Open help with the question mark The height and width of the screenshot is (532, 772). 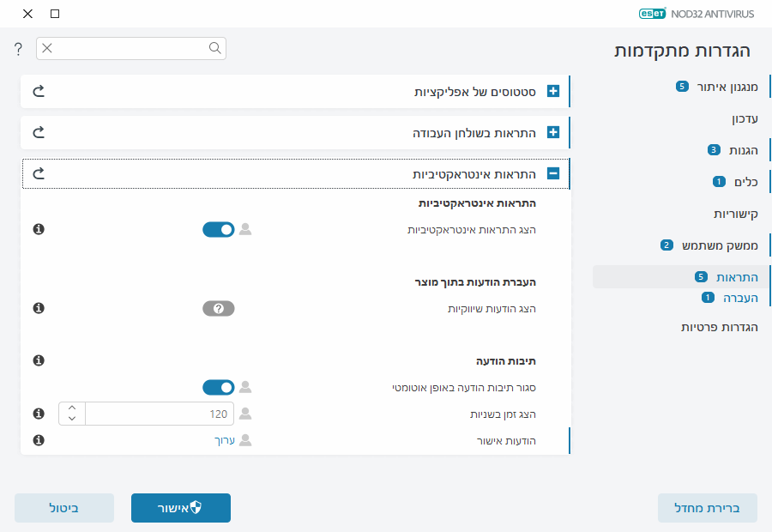(18, 49)
